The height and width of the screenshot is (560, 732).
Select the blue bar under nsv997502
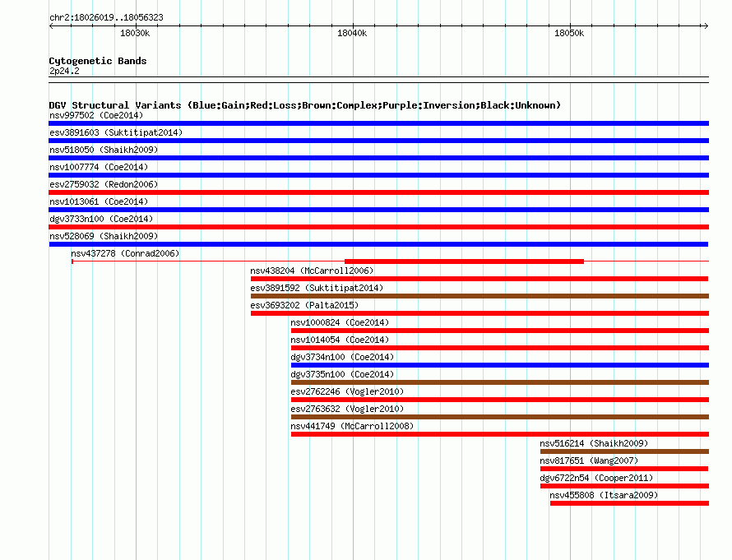378,123
